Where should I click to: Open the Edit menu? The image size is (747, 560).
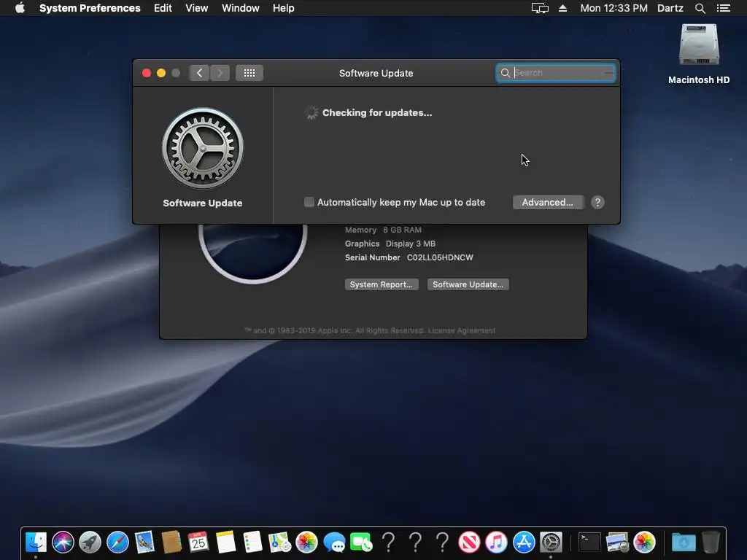[163, 8]
